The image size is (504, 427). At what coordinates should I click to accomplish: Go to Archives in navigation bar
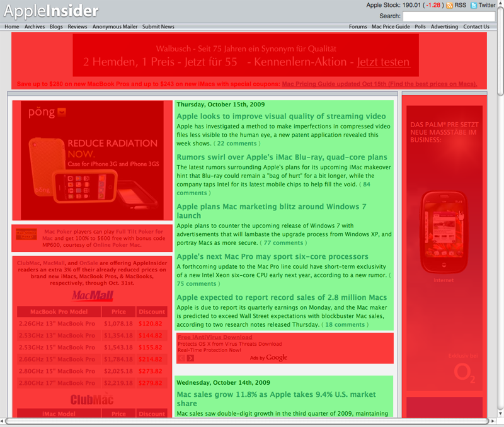(35, 26)
